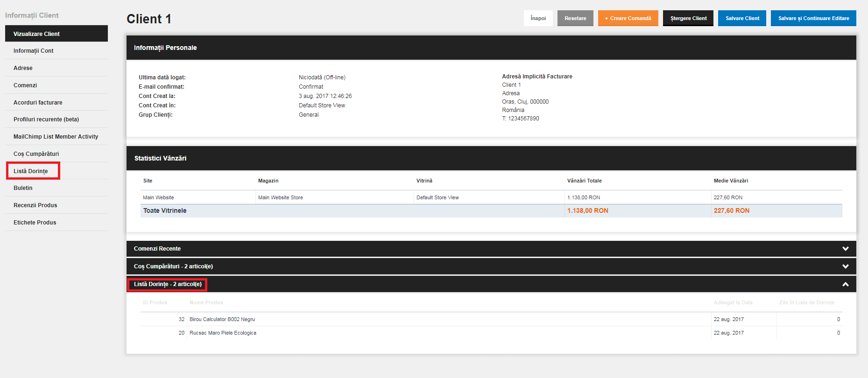Screen dimensions: 868x378
Task: Select Profiluri recurente (beta) tab
Action: coord(56,119)
